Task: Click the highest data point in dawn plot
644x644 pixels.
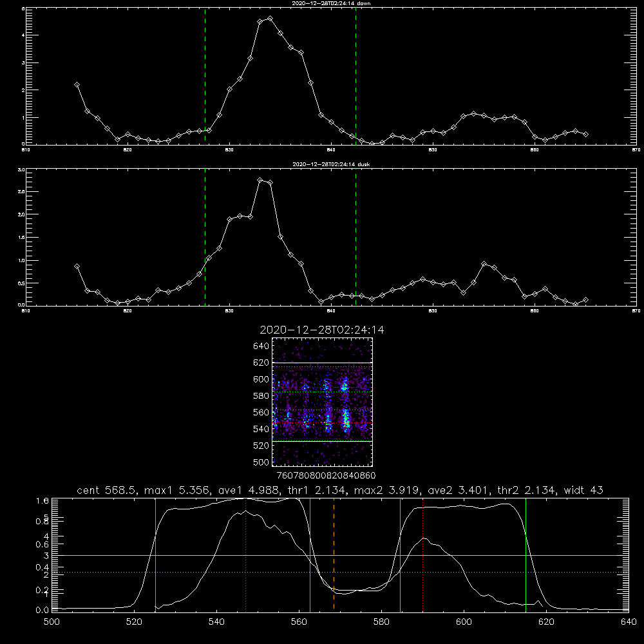Action: point(270,19)
